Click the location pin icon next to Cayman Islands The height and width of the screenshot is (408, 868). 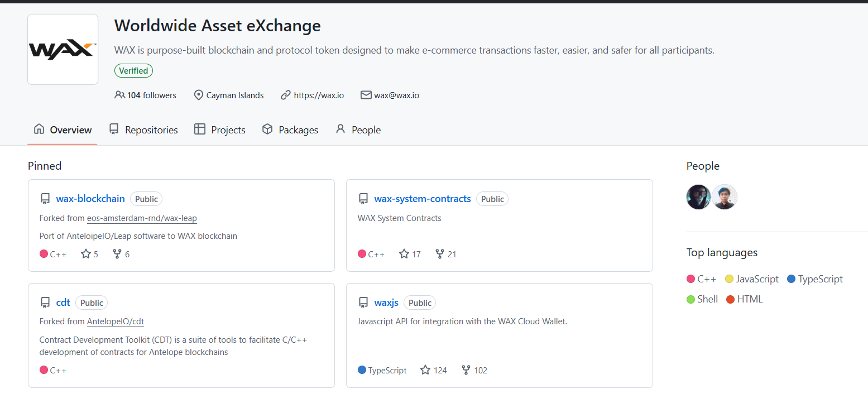tap(198, 95)
